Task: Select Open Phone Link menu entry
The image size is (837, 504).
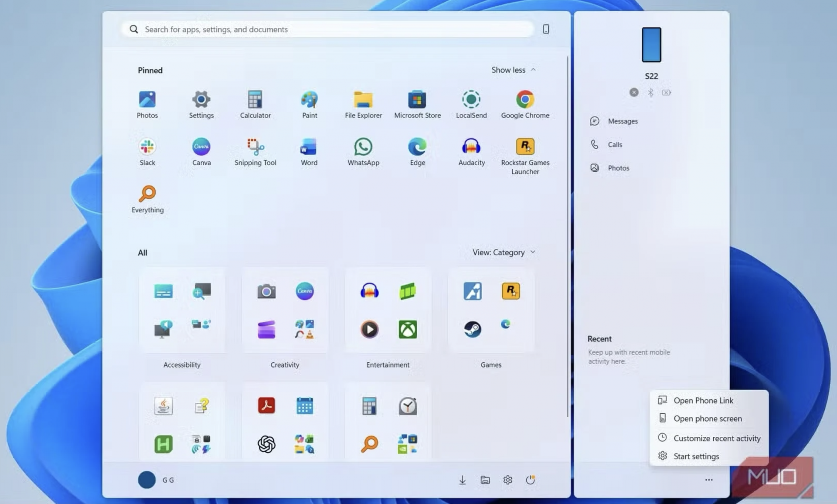Action: click(x=703, y=400)
